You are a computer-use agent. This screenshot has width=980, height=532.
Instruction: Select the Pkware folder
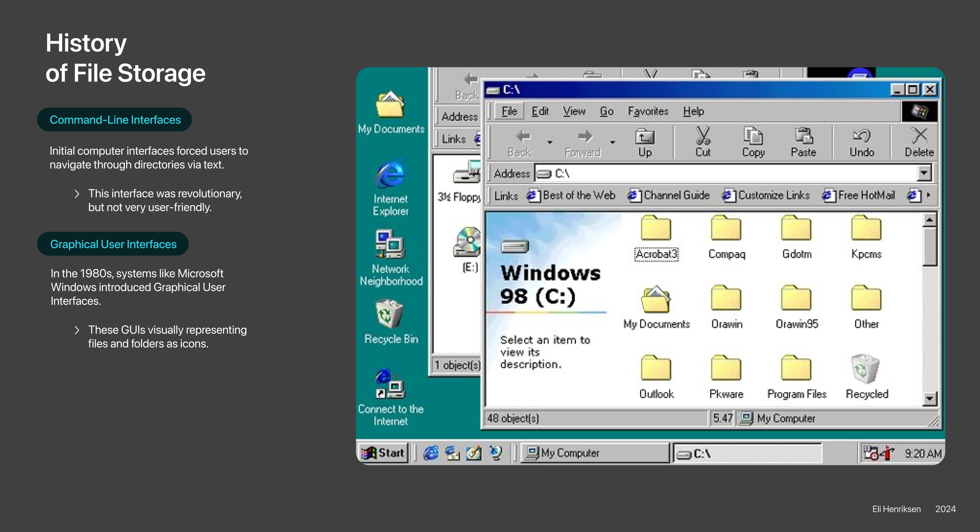coord(726,378)
